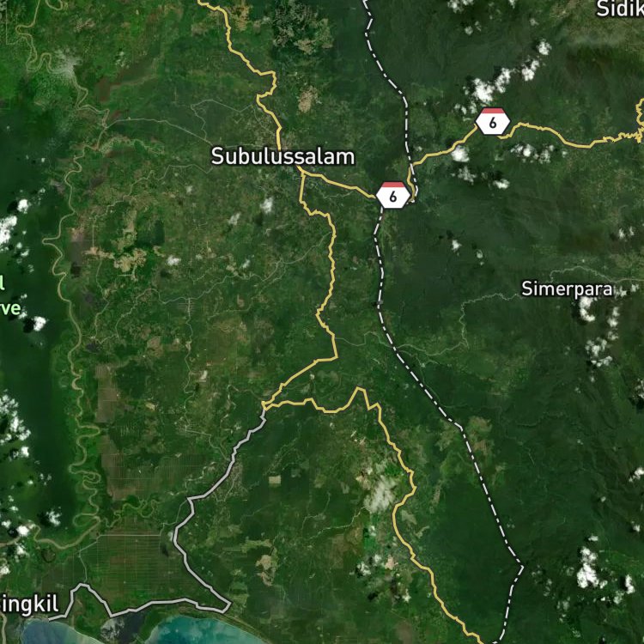Click the large white cloud beside the southern yellow road
The width and height of the screenshot is (644, 644).
[380, 495]
